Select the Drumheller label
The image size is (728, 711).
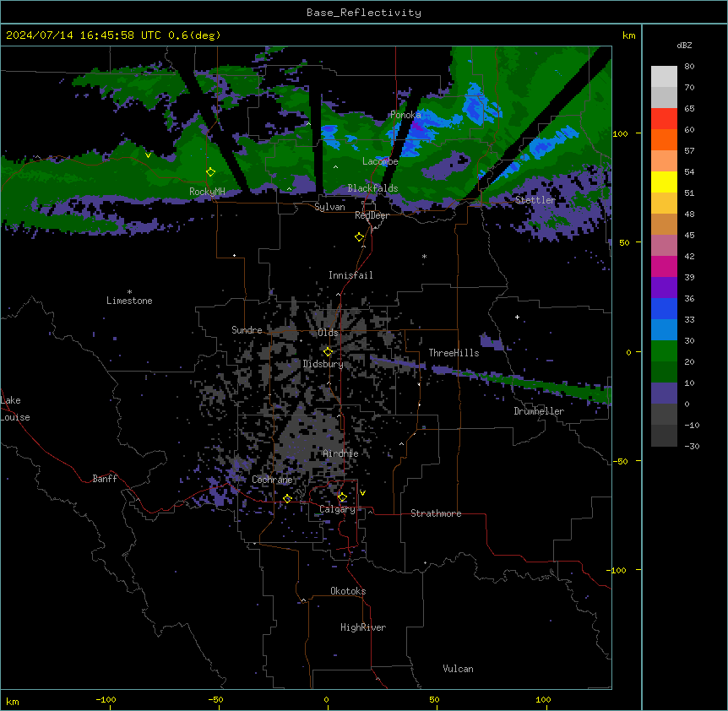click(539, 411)
